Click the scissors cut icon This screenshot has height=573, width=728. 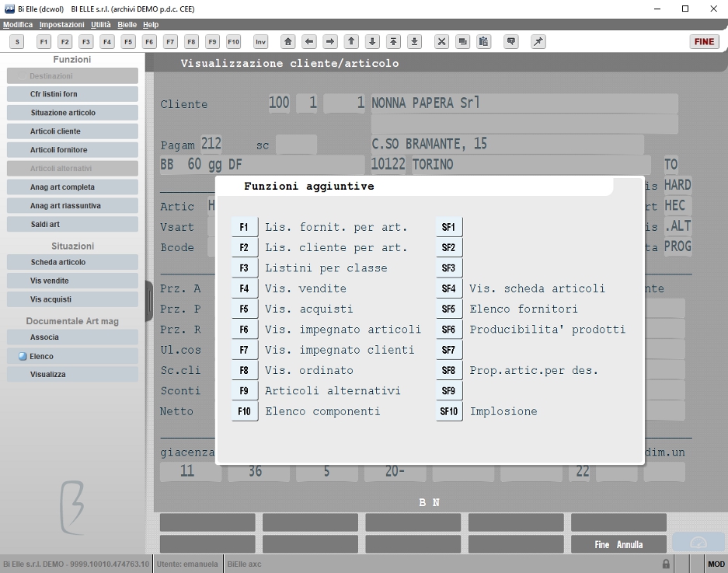pyautogui.click(x=441, y=42)
